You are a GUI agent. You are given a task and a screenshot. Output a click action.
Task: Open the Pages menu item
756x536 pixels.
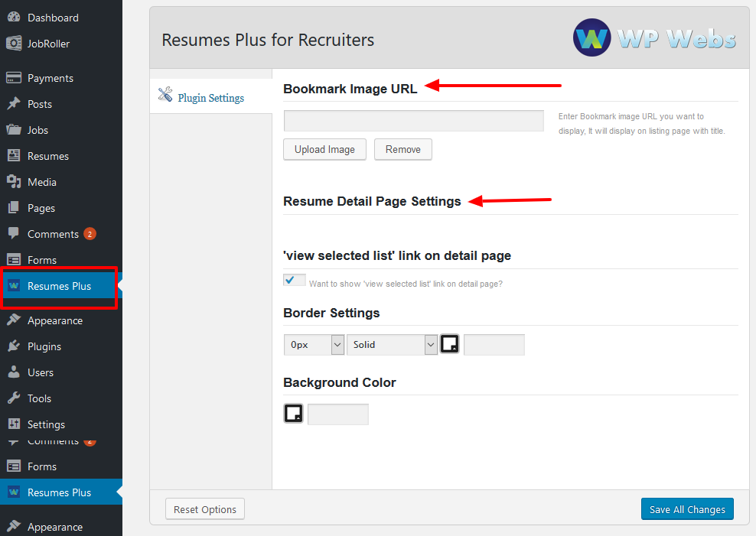coord(61,208)
